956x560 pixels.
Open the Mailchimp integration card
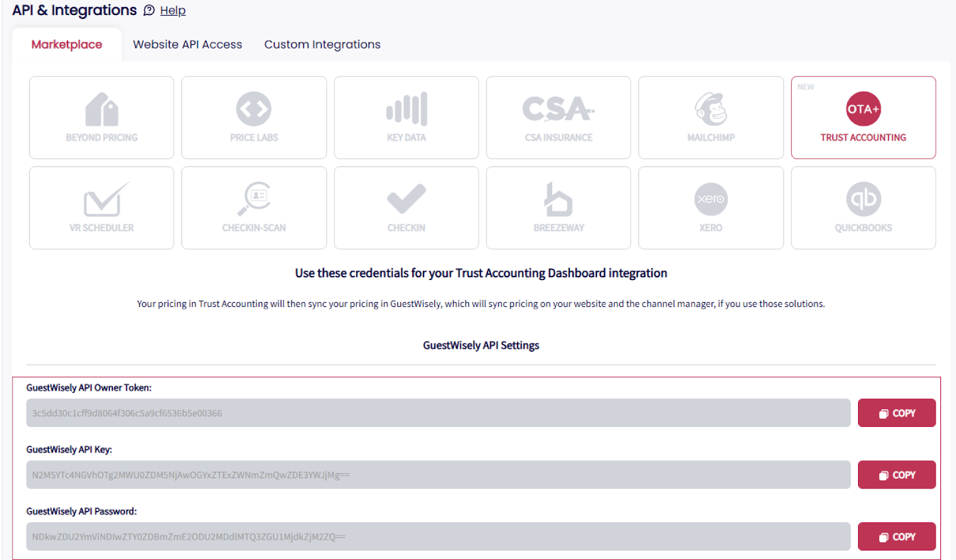[711, 117]
